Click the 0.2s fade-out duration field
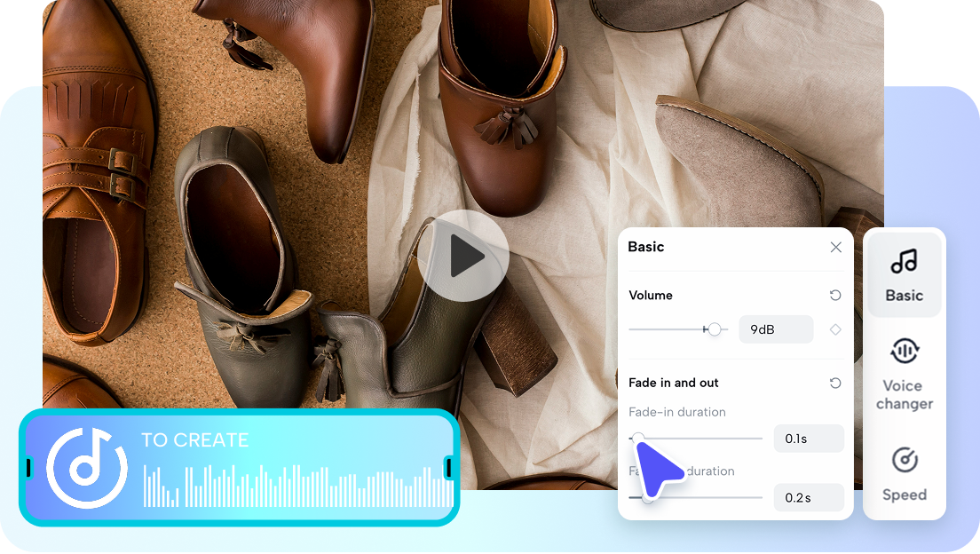Image resolution: width=980 pixels, height=554 pixels. pyautogui.click(x=809, y=497)
